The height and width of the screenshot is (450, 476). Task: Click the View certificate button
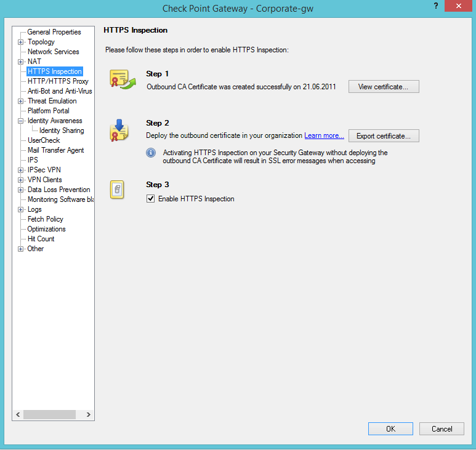(384, 86)
